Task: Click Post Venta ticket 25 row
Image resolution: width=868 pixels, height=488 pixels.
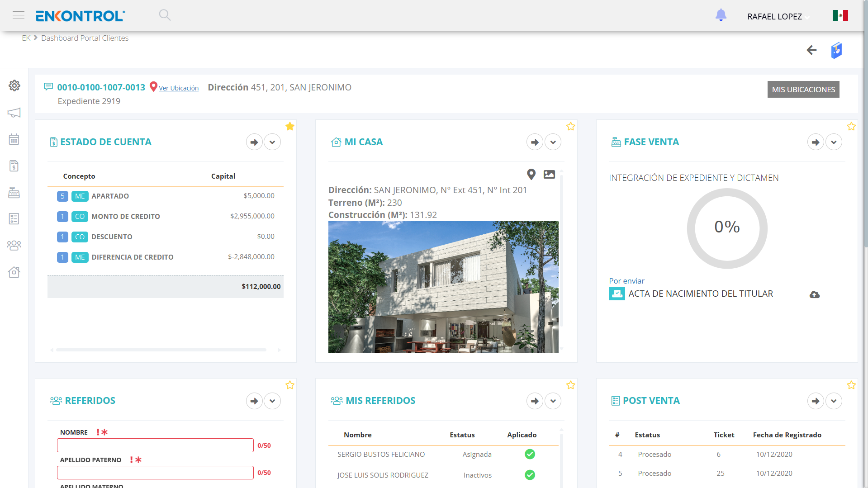Action: pyautogui.click(x=727, y=473)
